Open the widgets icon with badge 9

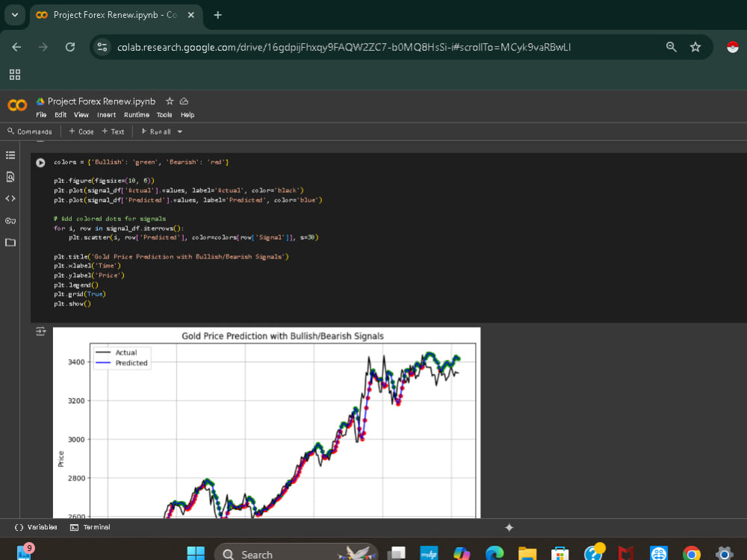(x=25, y=552)
